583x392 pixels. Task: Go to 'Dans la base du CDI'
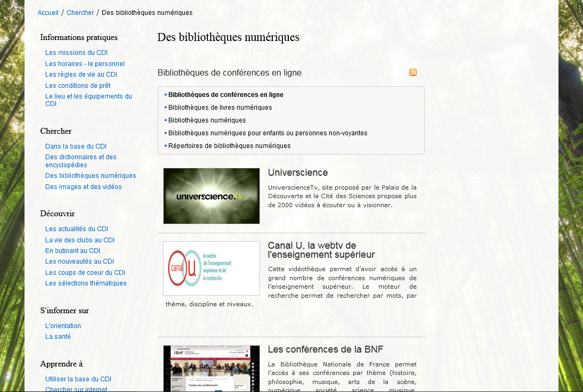pos(76,146)
